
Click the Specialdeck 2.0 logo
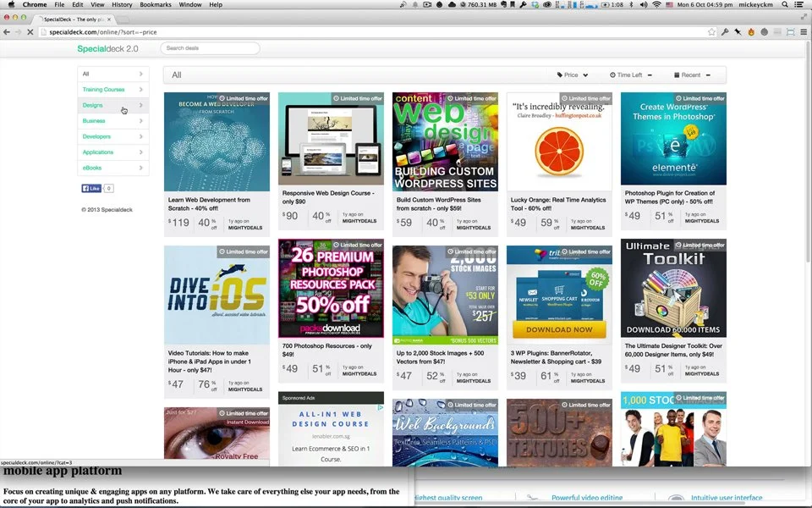coord(107,49)
